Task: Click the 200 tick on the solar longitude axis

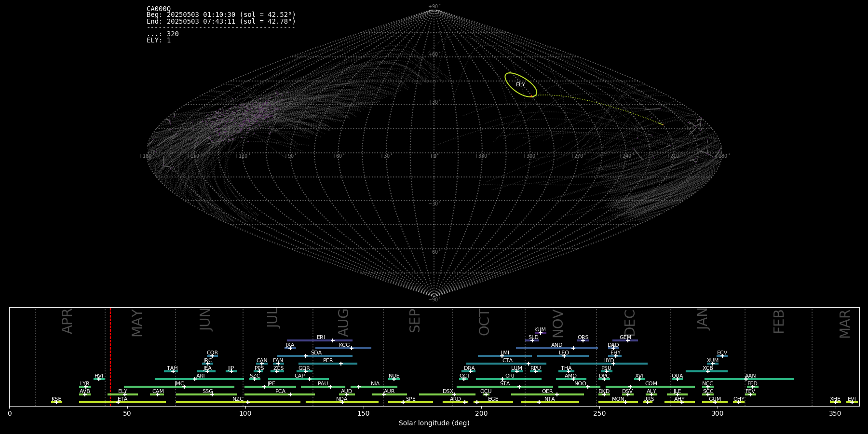Action: [x=481, y=413]
